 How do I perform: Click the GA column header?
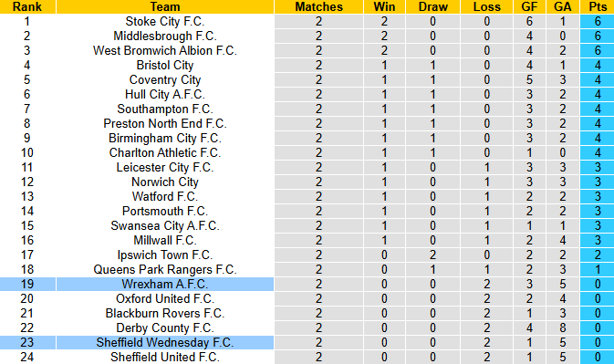(563, 6)
